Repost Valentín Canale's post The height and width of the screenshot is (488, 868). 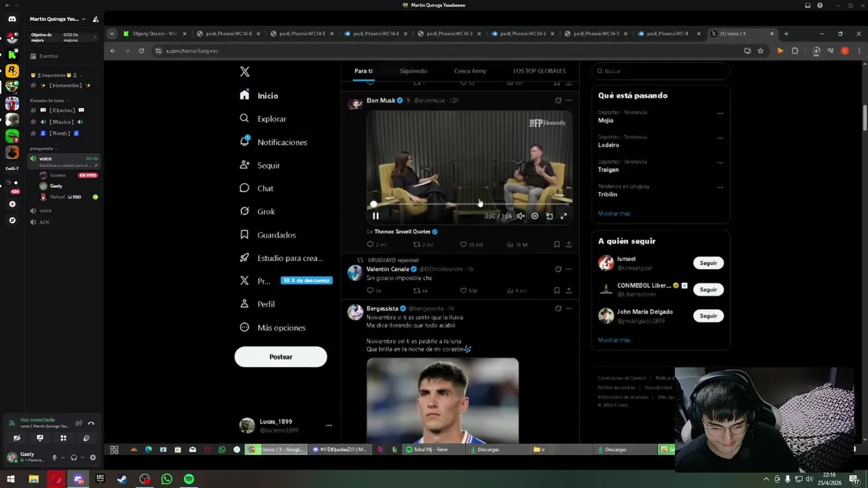coord(416,291)
